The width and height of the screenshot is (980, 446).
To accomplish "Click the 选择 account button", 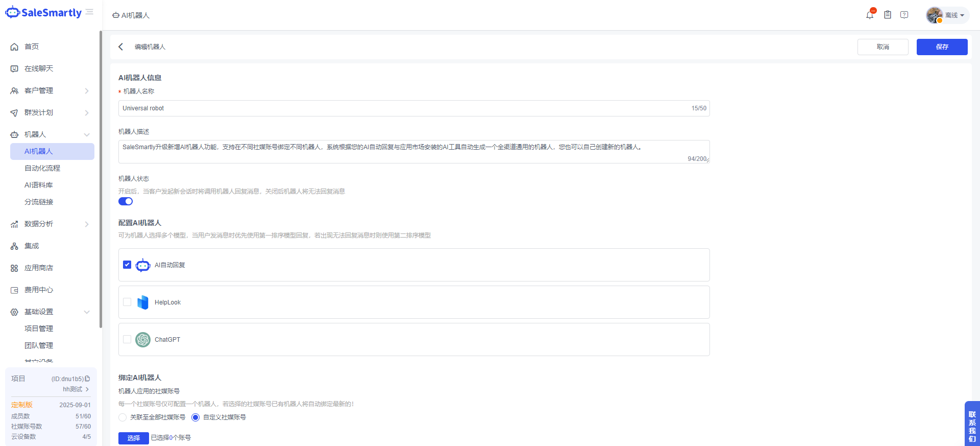I will (x=134, y=438).
